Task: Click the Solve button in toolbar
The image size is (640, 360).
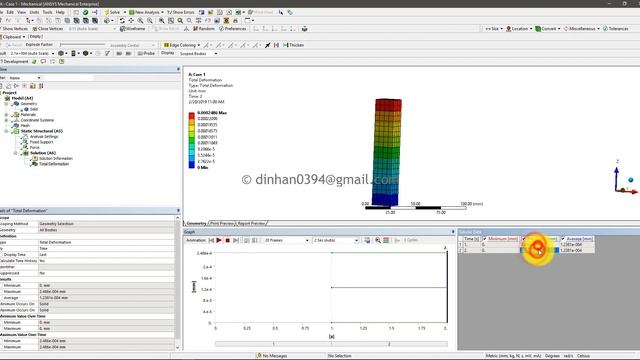Action: click(113, 12)
